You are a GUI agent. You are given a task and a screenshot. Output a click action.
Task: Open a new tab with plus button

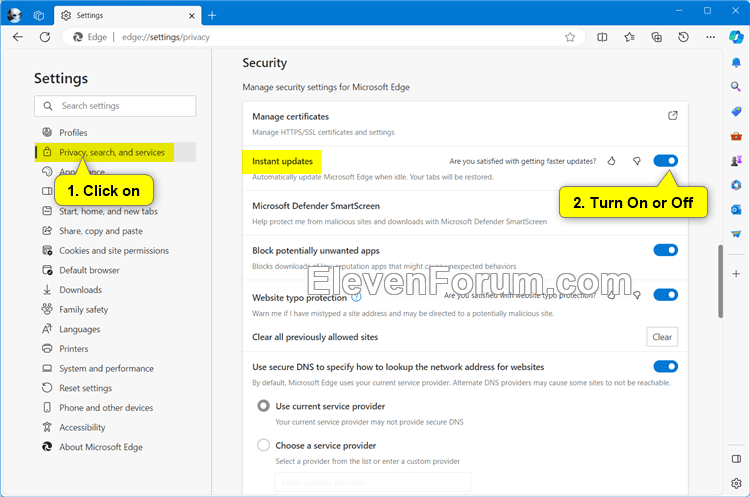(212, 16)
